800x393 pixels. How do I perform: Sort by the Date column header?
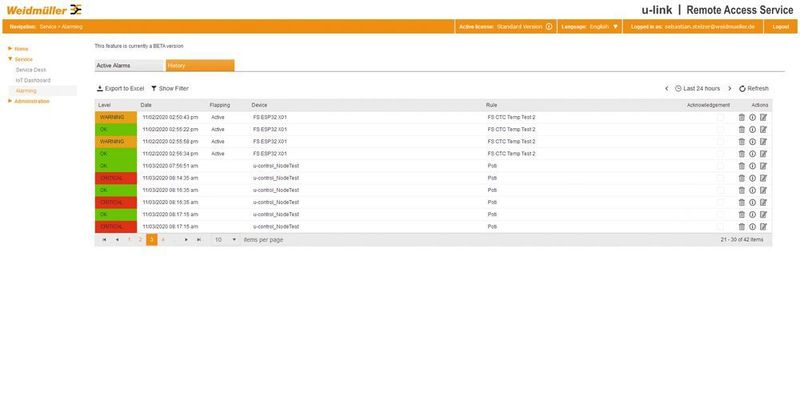146,105
